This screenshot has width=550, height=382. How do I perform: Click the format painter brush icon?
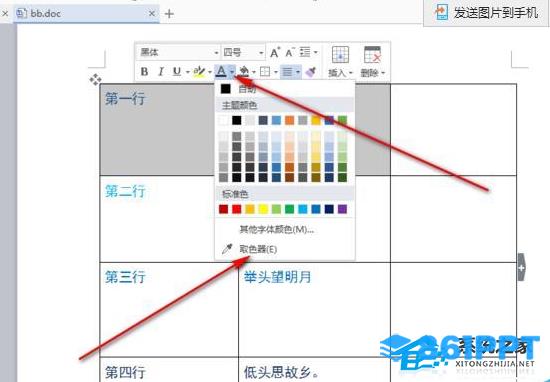[310, 72]
